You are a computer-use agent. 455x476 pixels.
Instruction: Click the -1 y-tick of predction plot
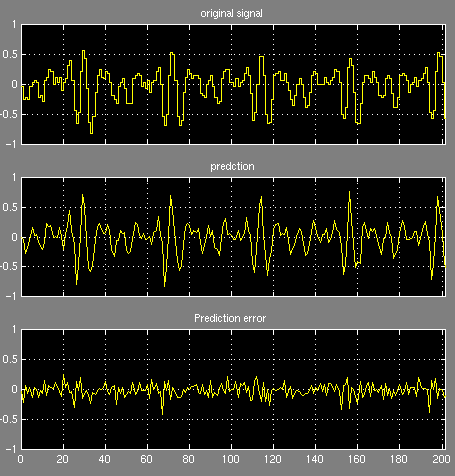point(11,296)
